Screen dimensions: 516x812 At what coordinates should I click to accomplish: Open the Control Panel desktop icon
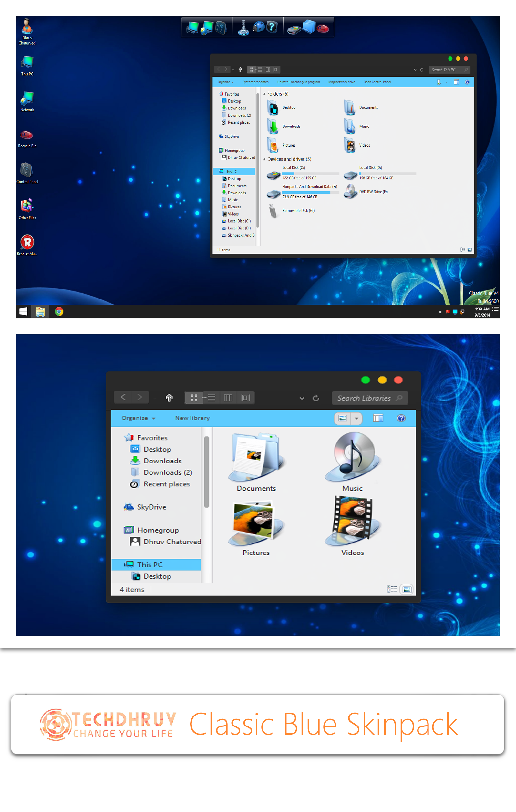27,173
